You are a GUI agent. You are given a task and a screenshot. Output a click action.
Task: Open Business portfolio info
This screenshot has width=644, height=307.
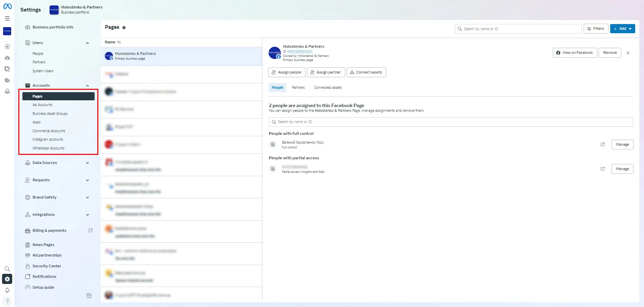[53, 27]
